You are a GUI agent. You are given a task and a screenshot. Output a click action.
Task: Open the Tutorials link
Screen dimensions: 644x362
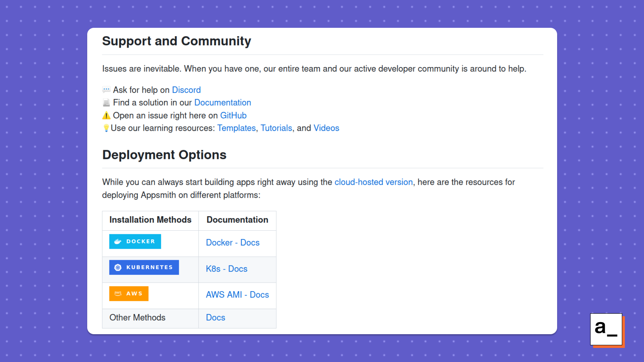tap(276, 128)
